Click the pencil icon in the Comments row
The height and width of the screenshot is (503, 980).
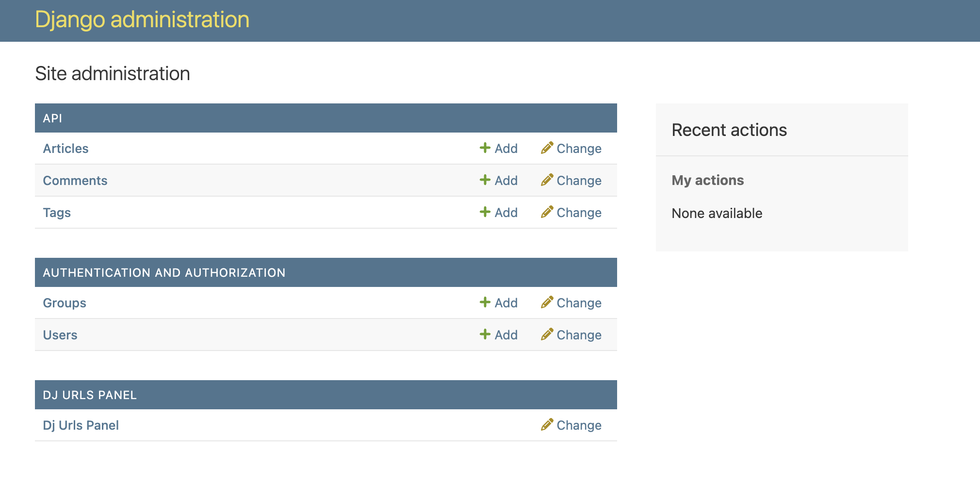(x=547, y=180)
